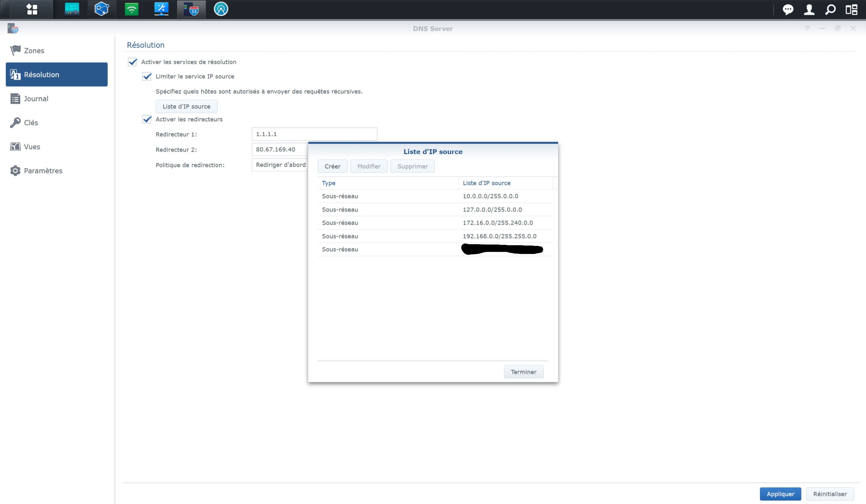Viewport: 866px width, 504px height.
Task: Click the user account options icon
Action: click(x=809, y=9)
